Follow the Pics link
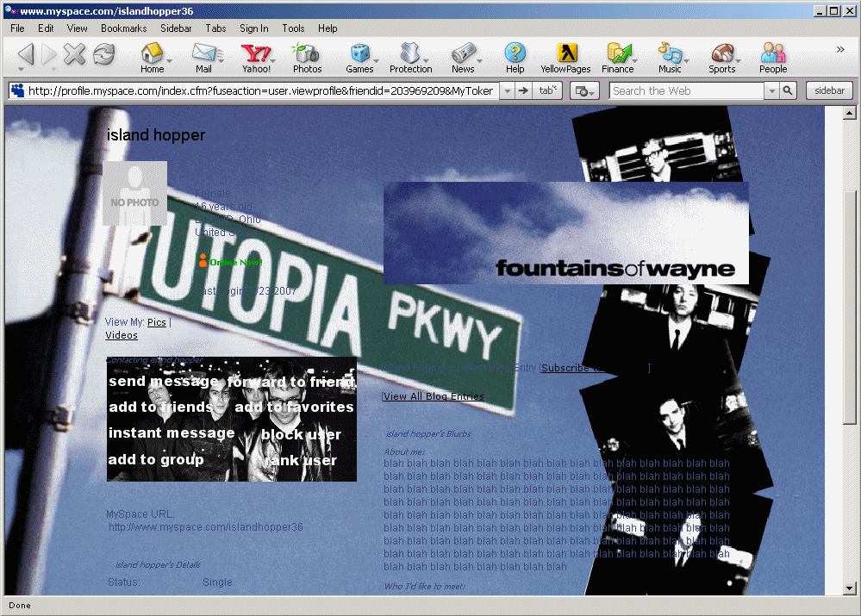Screen dimensions: 861x616 pos(157,322)
